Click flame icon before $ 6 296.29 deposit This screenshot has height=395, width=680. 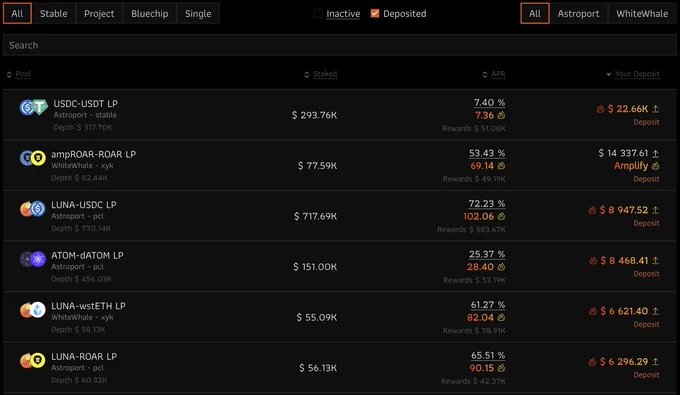tap(592, 362)
